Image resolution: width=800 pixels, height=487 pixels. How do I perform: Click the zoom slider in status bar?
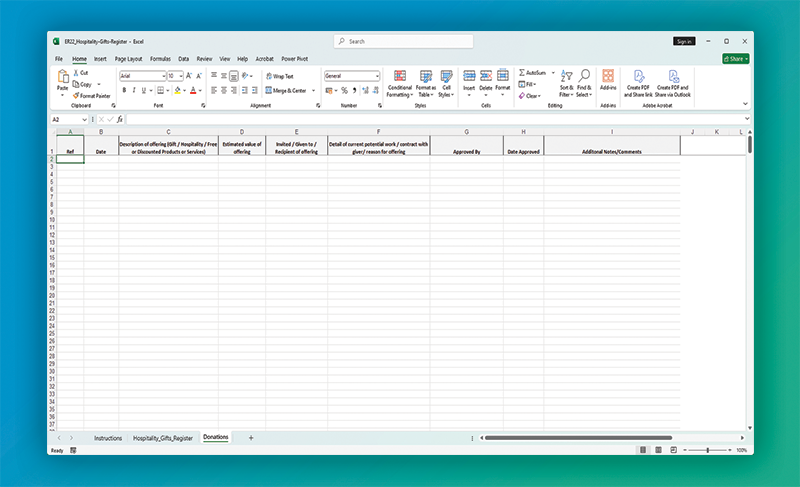tap(708, 450)
